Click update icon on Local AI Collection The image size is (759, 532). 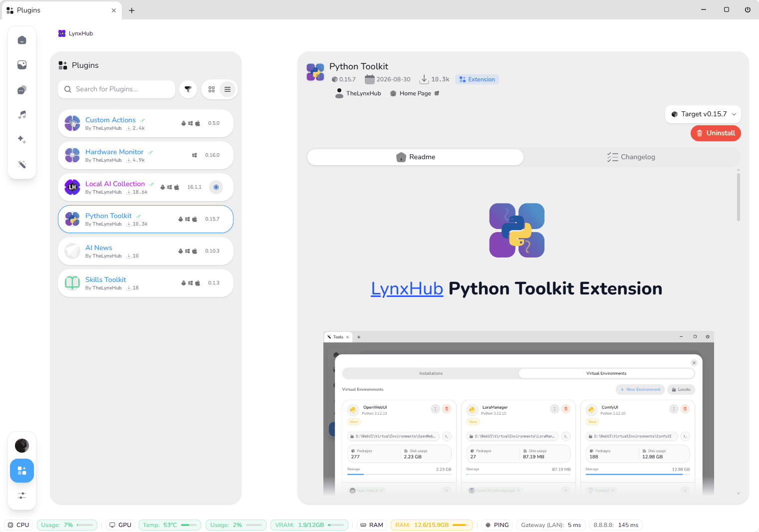coord(216,187)
